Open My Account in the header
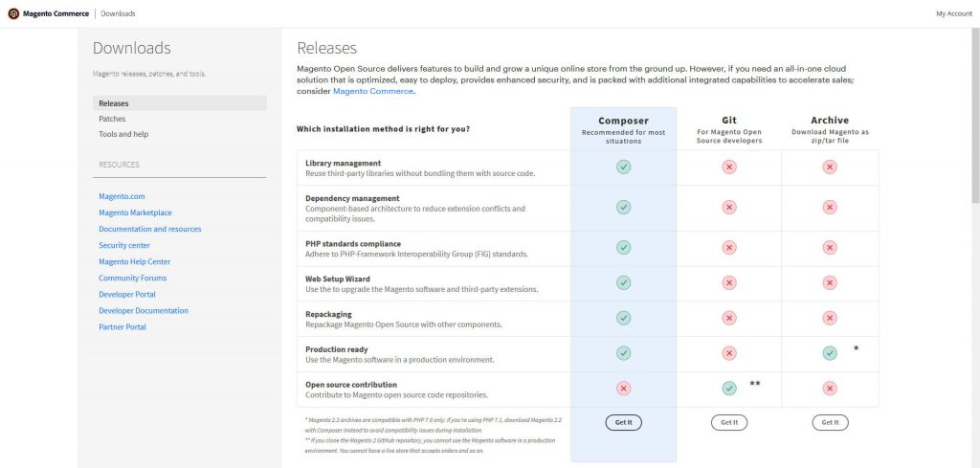Viewport: 980px width, 468px height. coord(953,13)
